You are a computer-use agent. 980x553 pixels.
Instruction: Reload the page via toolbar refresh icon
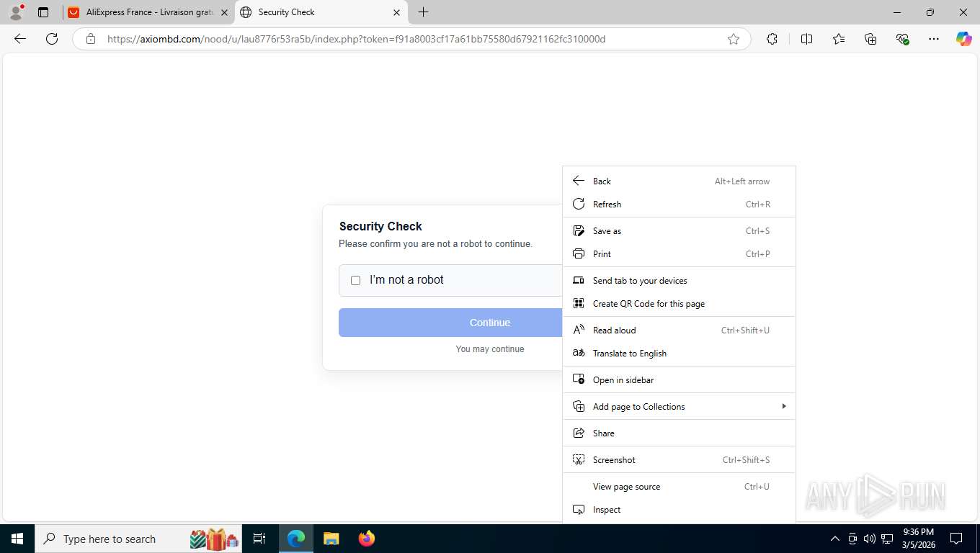pos(52,39)
